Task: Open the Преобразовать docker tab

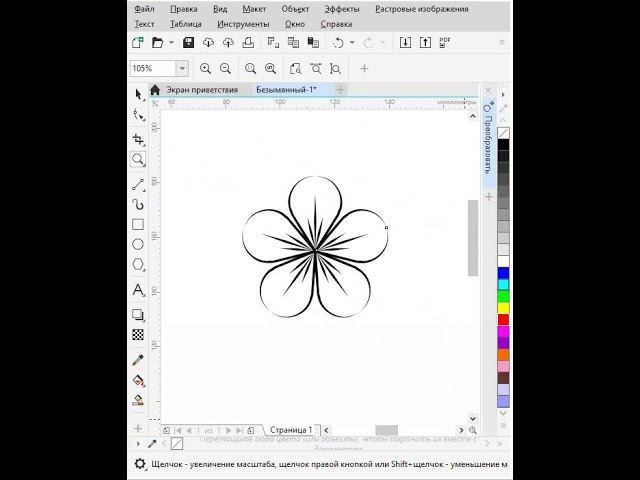Action: 489,144
